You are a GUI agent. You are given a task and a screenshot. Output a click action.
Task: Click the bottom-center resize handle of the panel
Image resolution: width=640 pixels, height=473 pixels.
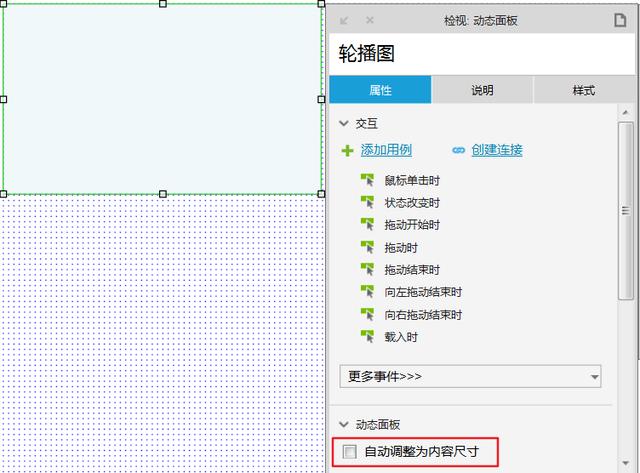click(162, 194)
